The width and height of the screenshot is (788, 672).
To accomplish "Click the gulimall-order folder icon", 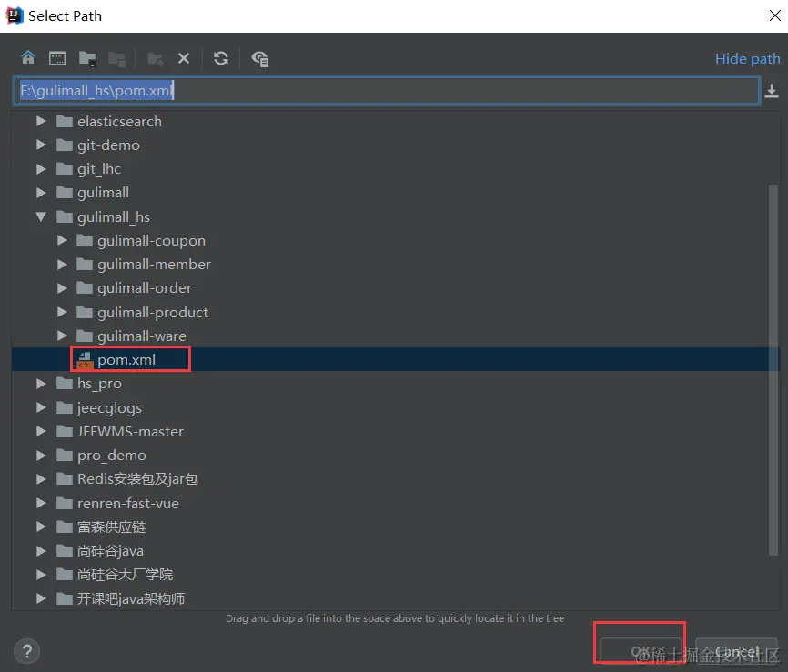I will tap(85, 287).
